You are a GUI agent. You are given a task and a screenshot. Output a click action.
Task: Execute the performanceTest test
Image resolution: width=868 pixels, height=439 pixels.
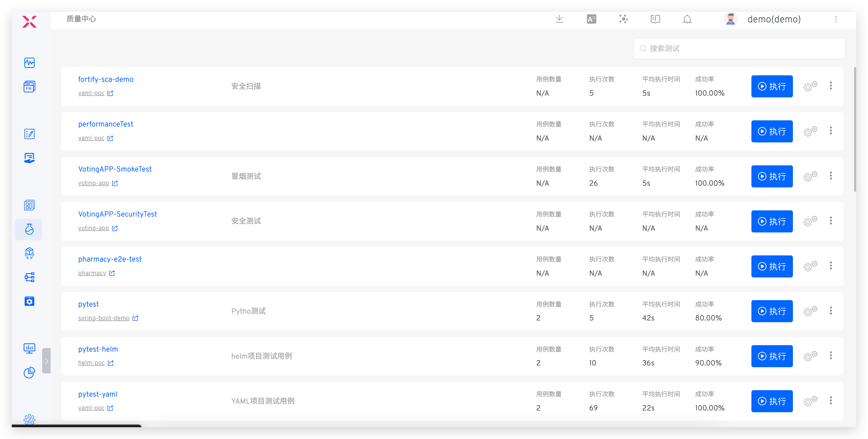(772, 131)
